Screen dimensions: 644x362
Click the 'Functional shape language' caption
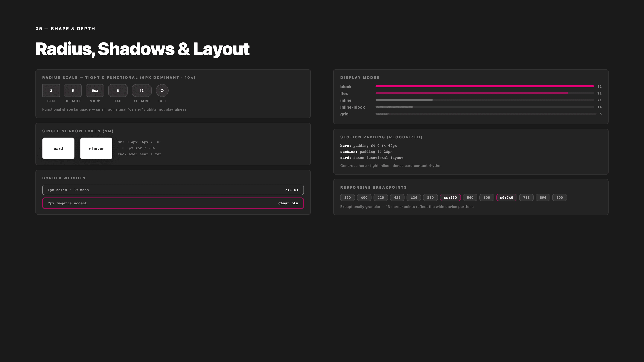click(x=114, y=109)
